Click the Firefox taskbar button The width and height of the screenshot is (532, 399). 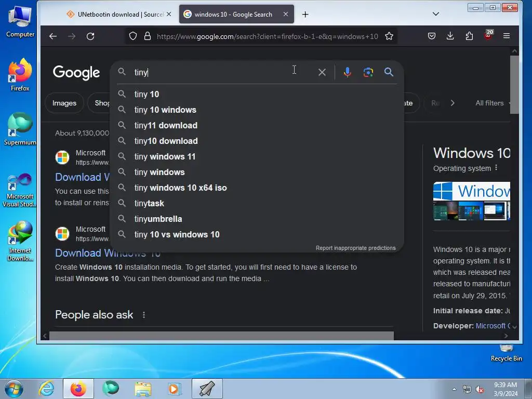pos(78,389)
